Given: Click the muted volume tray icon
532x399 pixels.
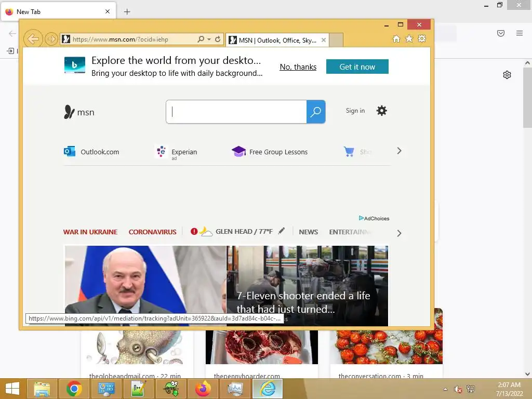Looking at the screenshot, I should (458, 389).
